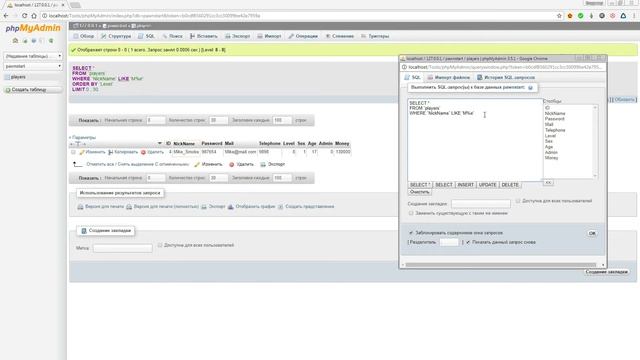Click 'Отобразить график' chart link

click(251, 207)
